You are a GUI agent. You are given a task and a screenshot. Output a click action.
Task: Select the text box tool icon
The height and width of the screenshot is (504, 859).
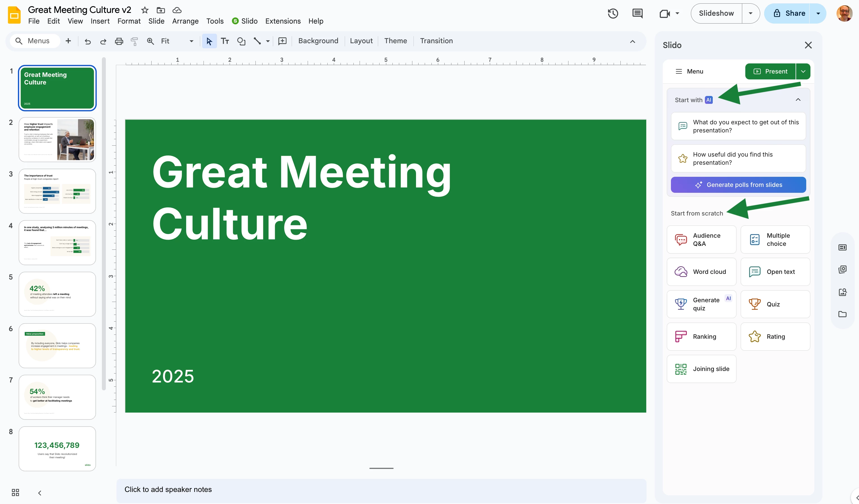pyautogui.click(x=225, y=41)
